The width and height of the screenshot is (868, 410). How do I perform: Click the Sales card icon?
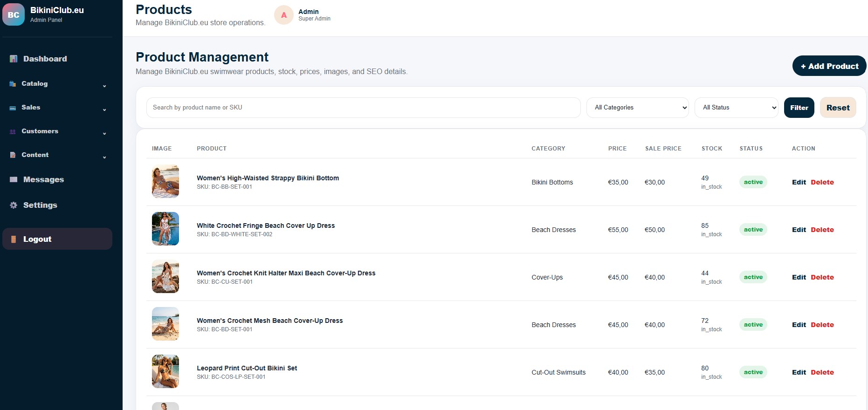click(13, 108)
